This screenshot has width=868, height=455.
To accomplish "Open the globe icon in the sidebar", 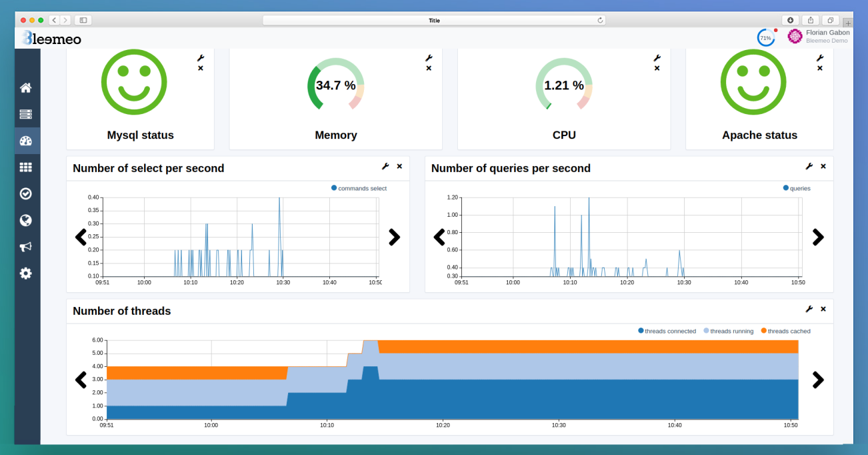I will (26, 220).
